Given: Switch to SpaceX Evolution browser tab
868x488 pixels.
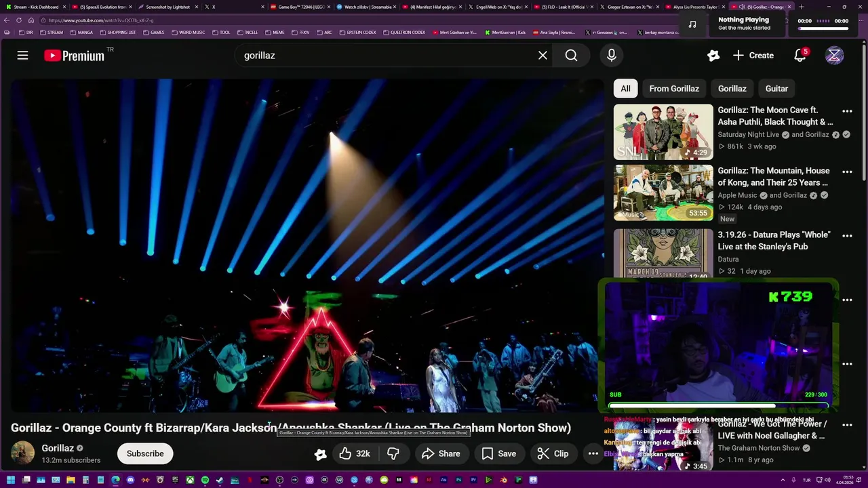Looking at the screenshot, I should 103,7.
